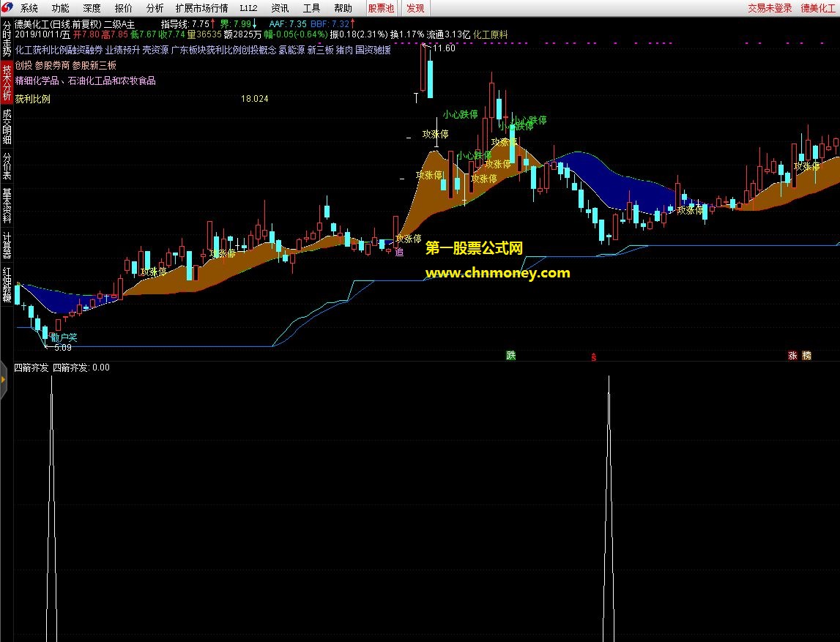
Task: Click the magenta 追 signal marker
Action: (399, 253)
